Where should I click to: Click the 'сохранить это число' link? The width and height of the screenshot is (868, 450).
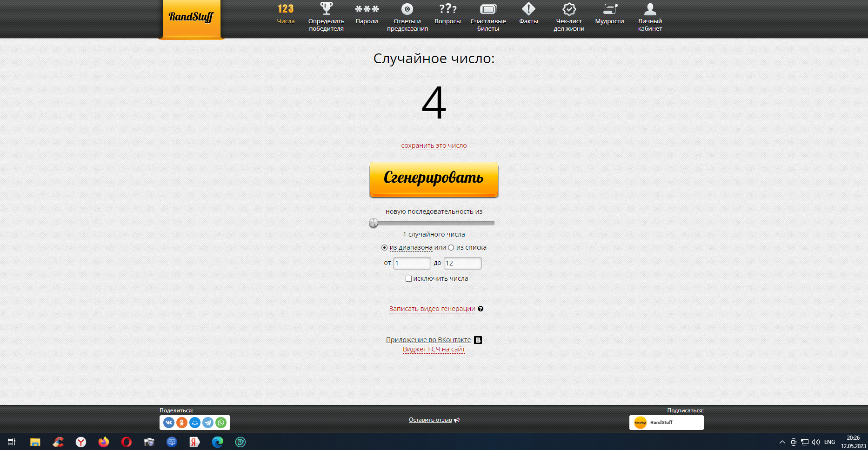pyautogui.click(x=434, y=146)
